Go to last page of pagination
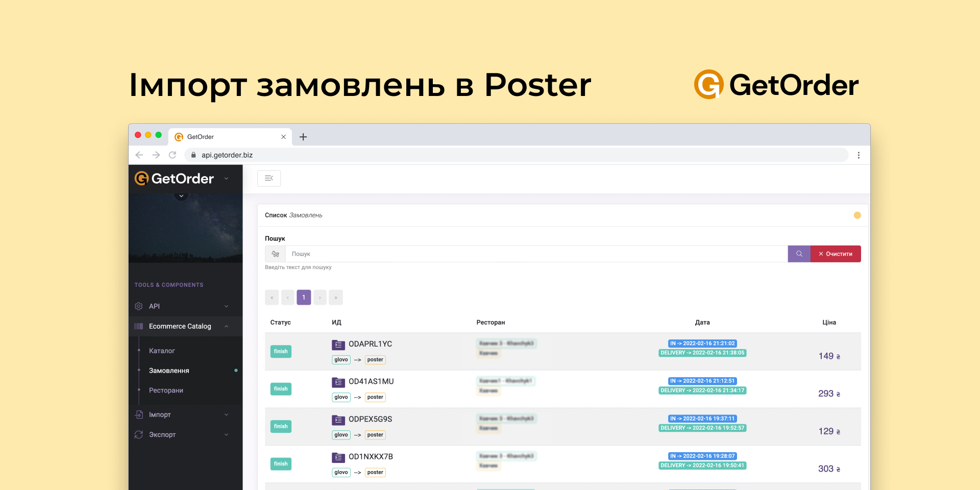 coord(336,298)
